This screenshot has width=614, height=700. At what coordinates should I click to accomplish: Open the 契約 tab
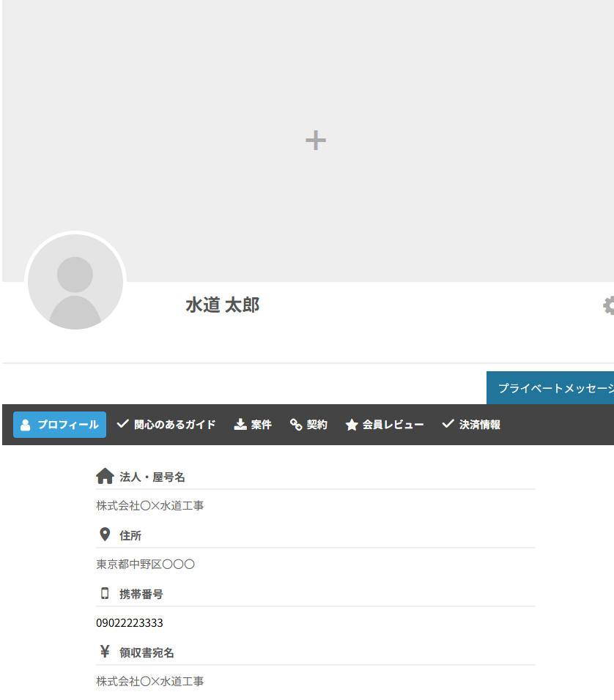coord(308,425)
